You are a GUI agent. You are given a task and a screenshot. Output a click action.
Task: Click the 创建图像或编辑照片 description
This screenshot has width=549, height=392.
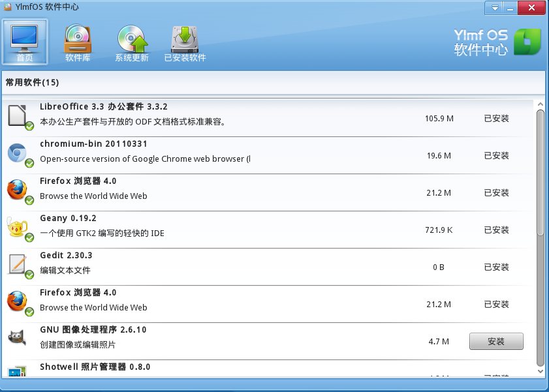(78, 345)
